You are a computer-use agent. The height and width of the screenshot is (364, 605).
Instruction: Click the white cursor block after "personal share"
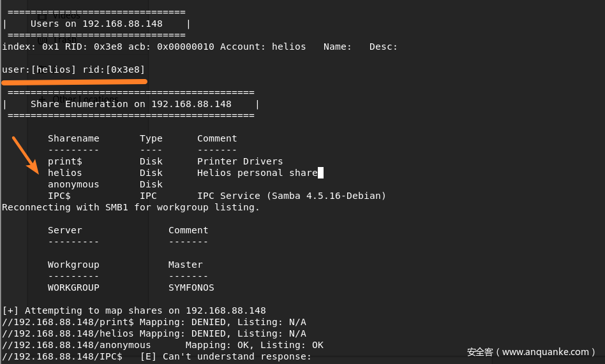(321, 173)
